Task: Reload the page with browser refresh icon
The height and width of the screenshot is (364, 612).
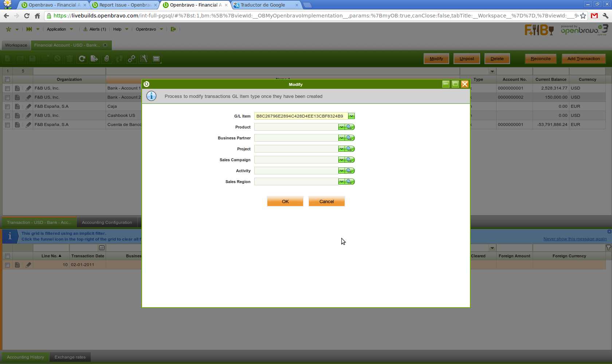Action: click(27, 16)
